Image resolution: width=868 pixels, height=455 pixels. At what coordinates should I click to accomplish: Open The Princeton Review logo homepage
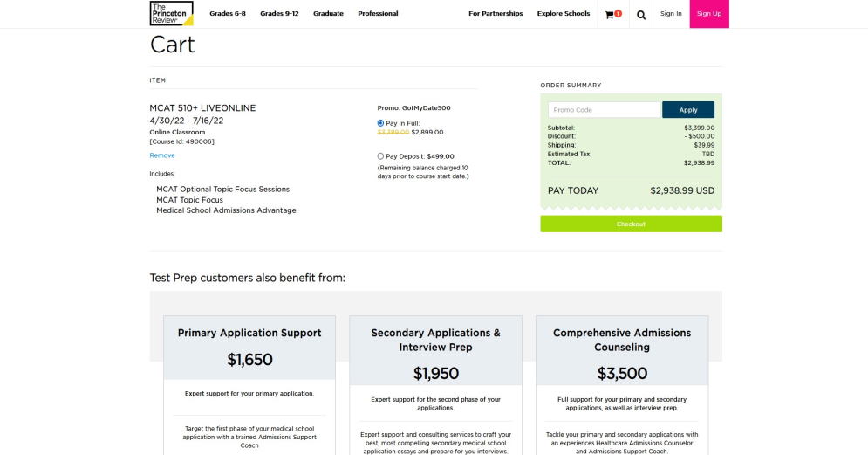tap(171, 13)
